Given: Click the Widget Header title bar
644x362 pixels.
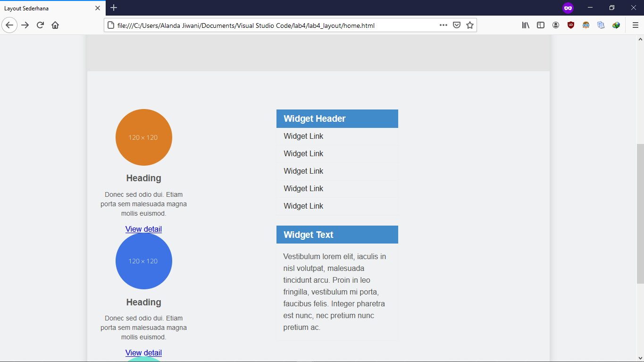Looking at the screenshot, I should pyautogui.click(x=337, y=118).
